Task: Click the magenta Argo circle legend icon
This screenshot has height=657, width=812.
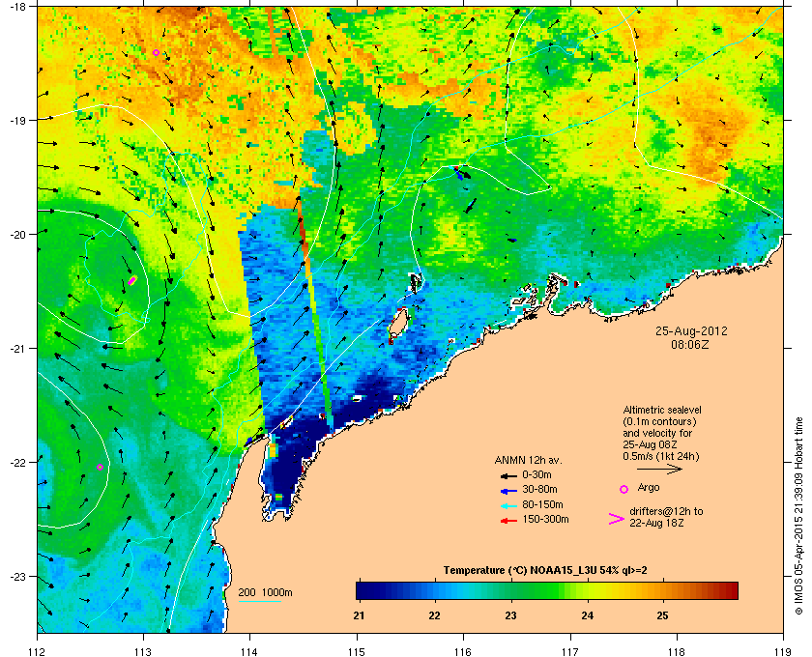Action: tap(624, 489)
